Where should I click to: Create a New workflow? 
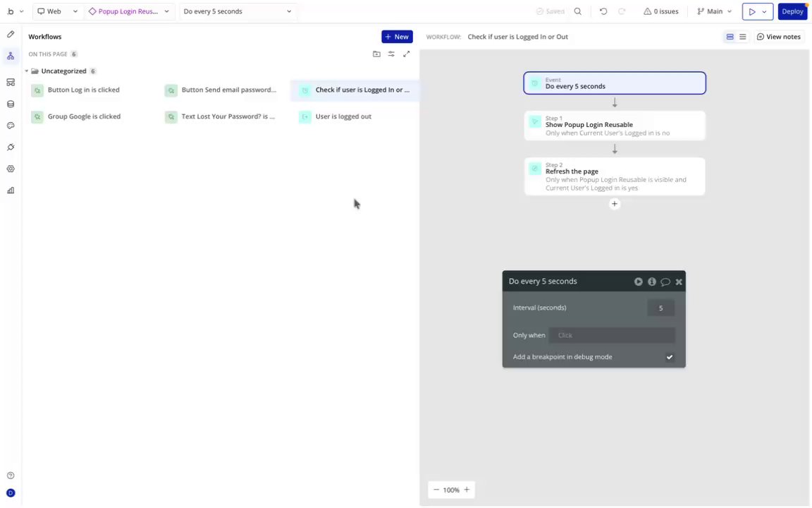[397, 37]
